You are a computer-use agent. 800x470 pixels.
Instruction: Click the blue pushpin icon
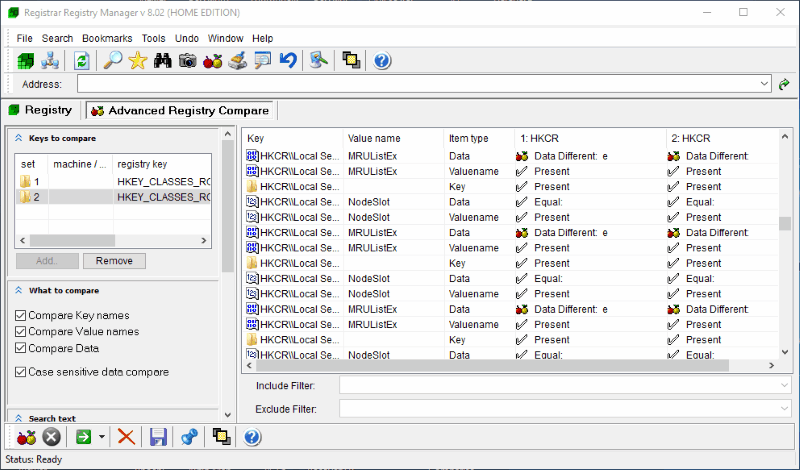[x=189, y=437]
